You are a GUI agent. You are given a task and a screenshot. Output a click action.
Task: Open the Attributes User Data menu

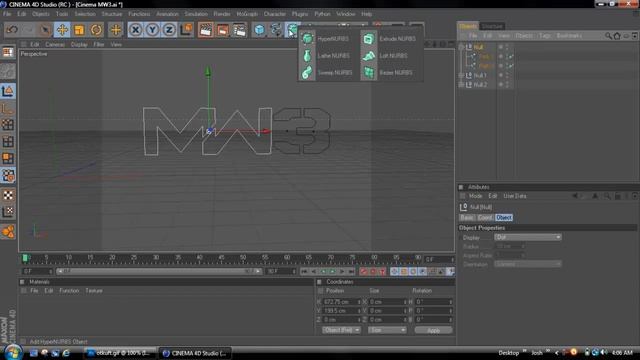coord(514,196)
